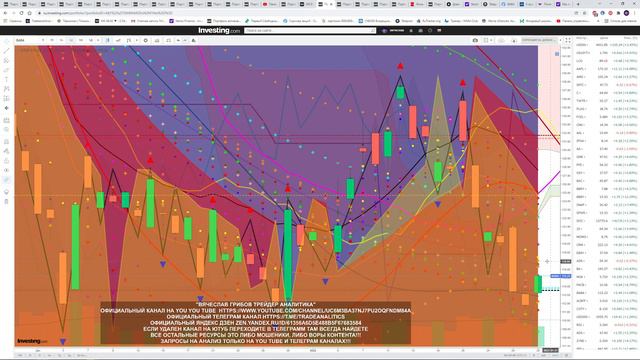Click the search magnifier icon in header

(x=373, y=31)
